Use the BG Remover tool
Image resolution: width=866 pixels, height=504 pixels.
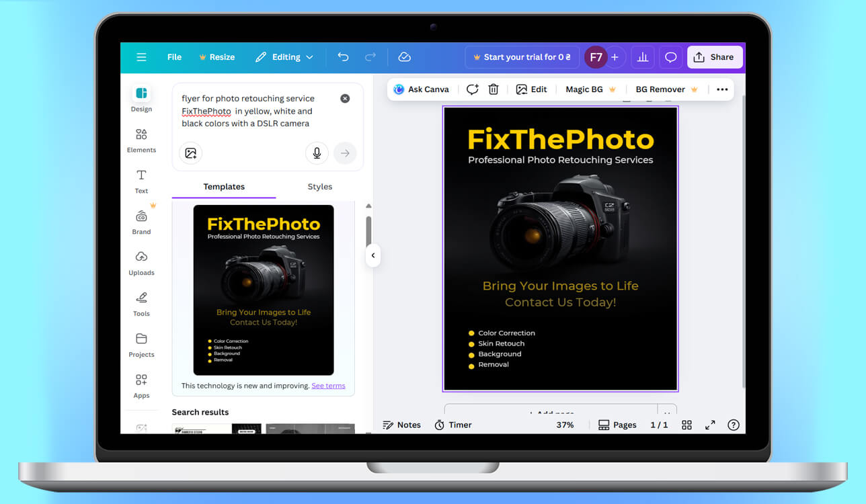[667, 89]
